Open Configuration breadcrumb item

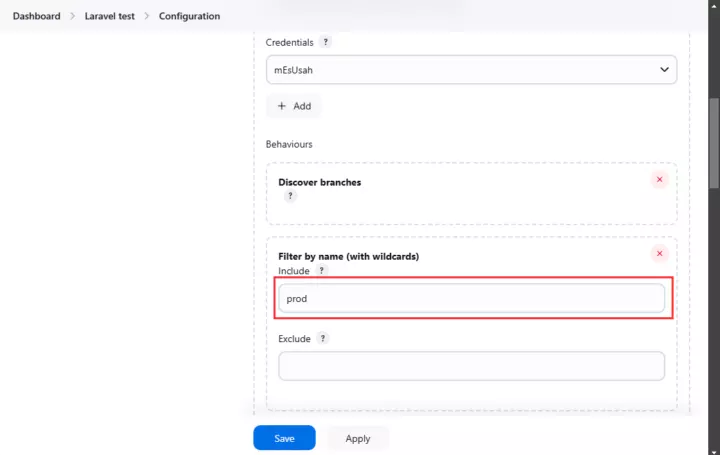pyautogui.click(x=189, y=16)
